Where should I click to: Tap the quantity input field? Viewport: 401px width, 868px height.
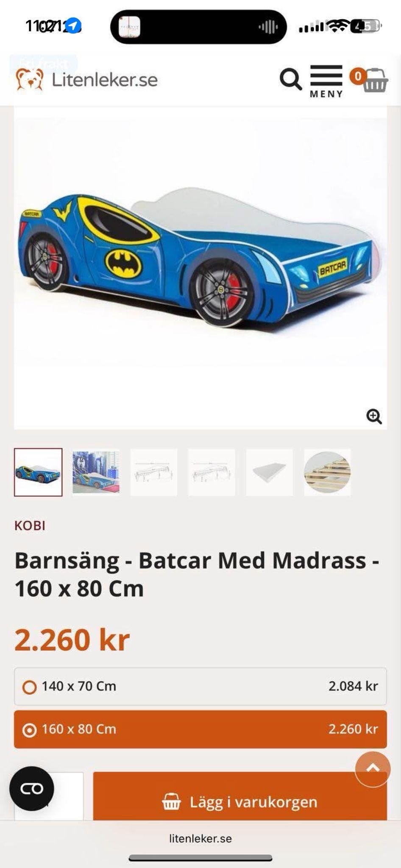(x=49, y=796)
